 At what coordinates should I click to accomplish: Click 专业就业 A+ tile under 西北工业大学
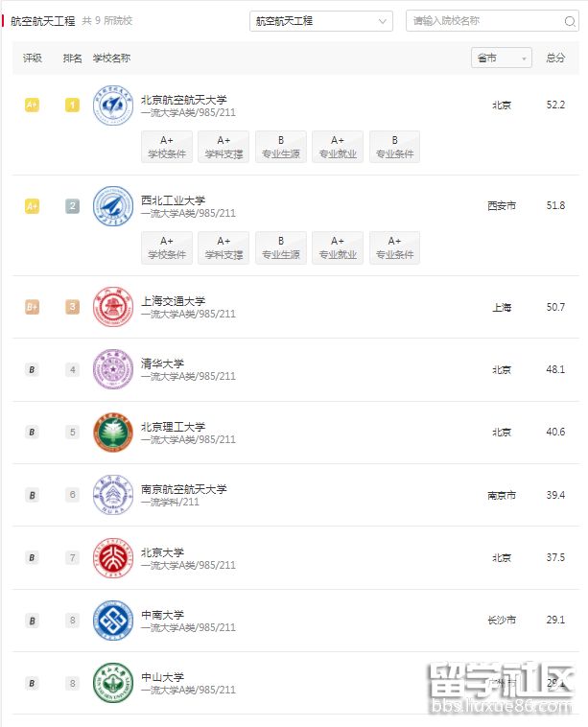click(338, 247)
